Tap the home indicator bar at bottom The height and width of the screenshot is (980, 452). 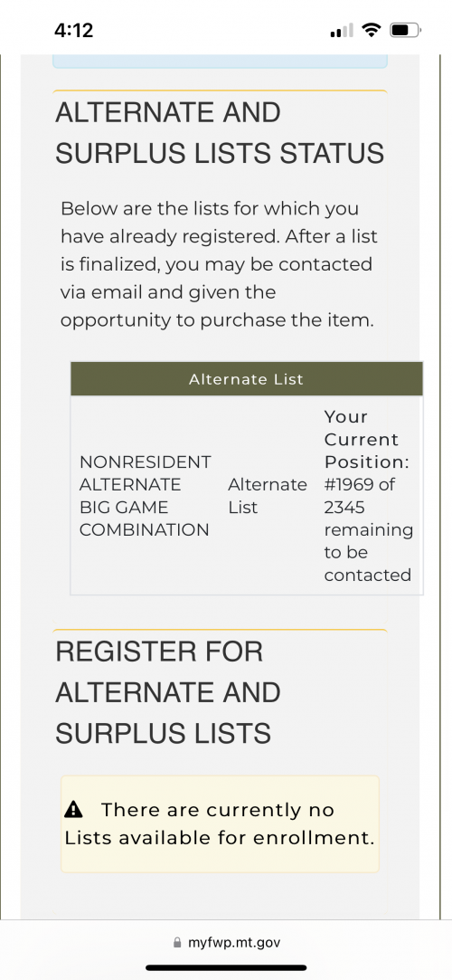[x=226, y=967]
